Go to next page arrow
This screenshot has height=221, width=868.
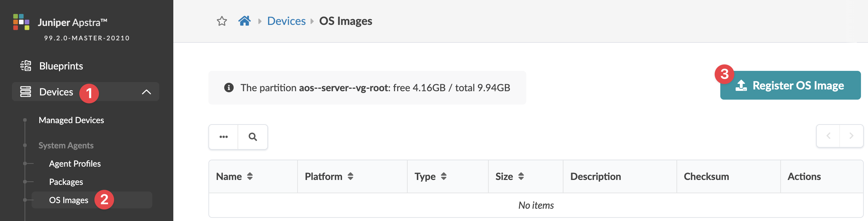coord(851,136)
